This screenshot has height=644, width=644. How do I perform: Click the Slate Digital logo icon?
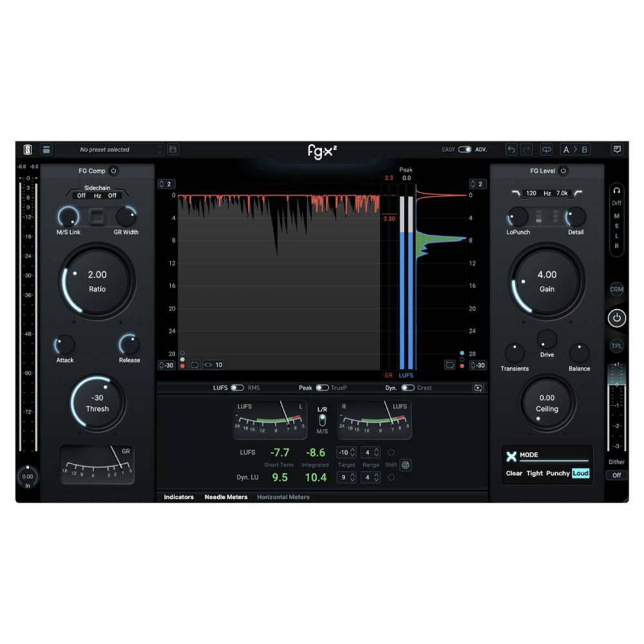pos(28,149)
